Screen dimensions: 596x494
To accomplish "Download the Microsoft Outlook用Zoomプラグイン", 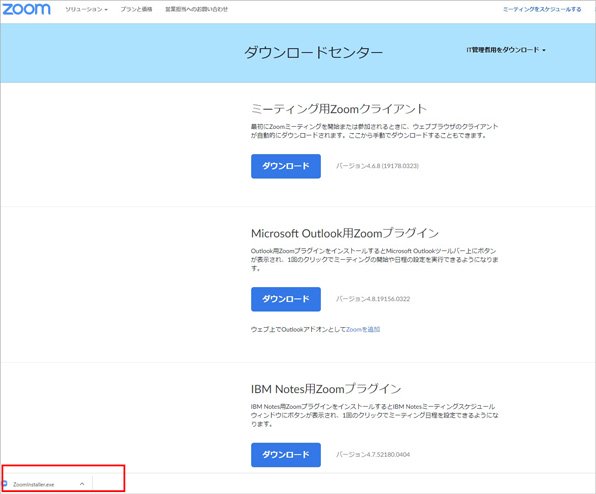I will click(286, 299).
